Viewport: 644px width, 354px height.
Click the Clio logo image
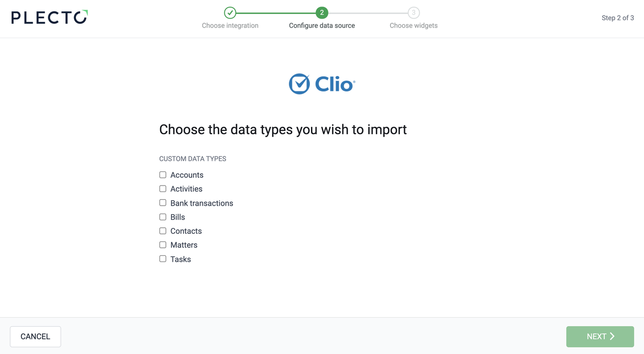(x=322, y=84)
